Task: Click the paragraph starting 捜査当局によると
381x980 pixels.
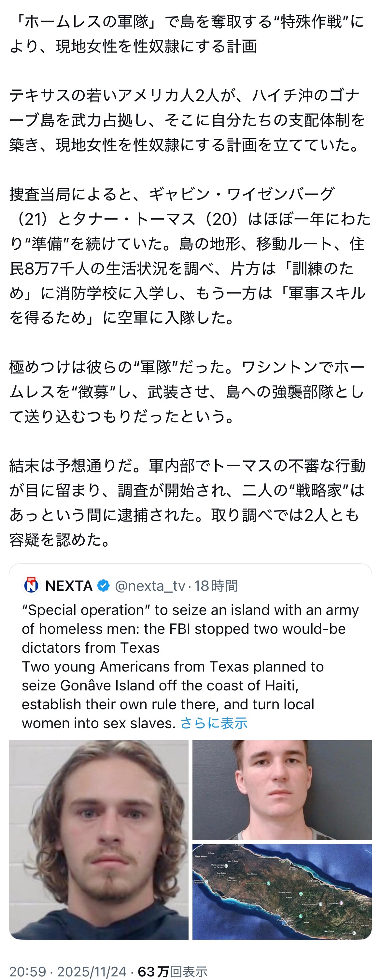Action: coord(187,256)
